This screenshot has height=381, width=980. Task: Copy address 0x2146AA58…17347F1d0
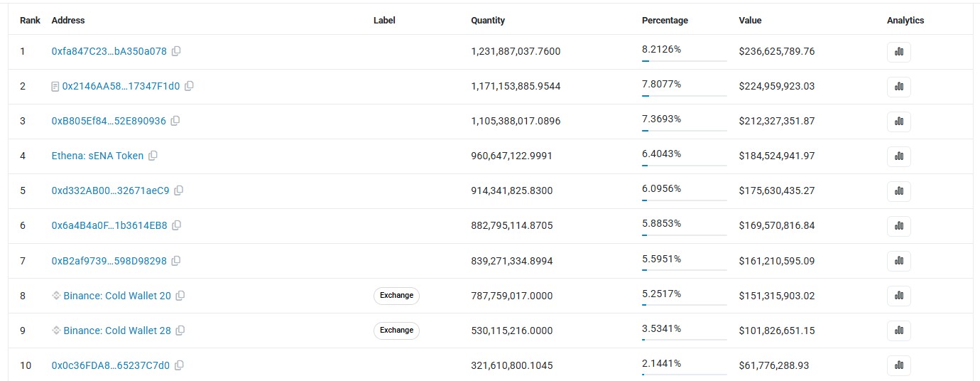pos(189,86)
